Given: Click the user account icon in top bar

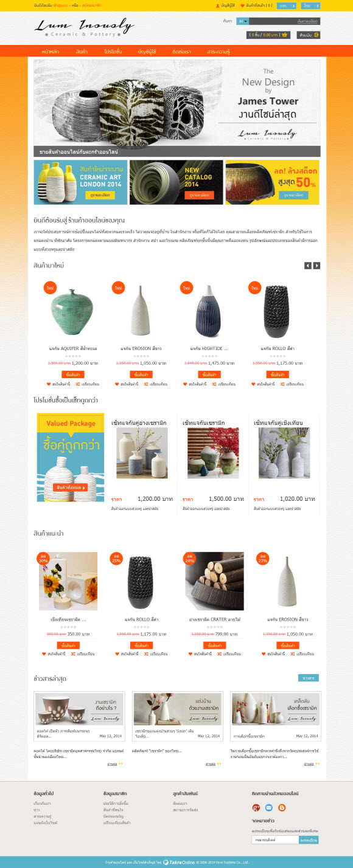Looking at the screenshot, I should 218,5.
